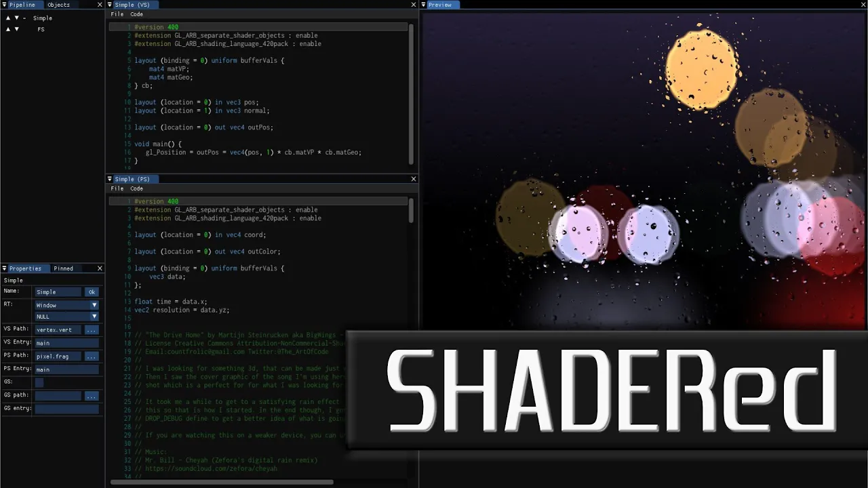Move Simple pass up with up arrow
The image size is (868, 488).
point(7,18)
